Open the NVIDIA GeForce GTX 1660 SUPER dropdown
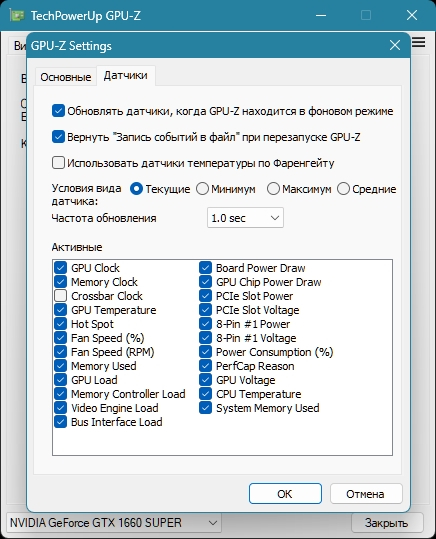The image size is (436, 539). (x=113, y=523)
